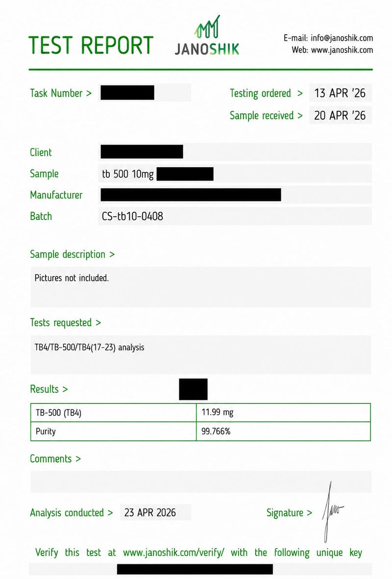Screen dimensions: 392x579
Task: Click the Janoshik logo graphic
Action: (x=207, y=35)
